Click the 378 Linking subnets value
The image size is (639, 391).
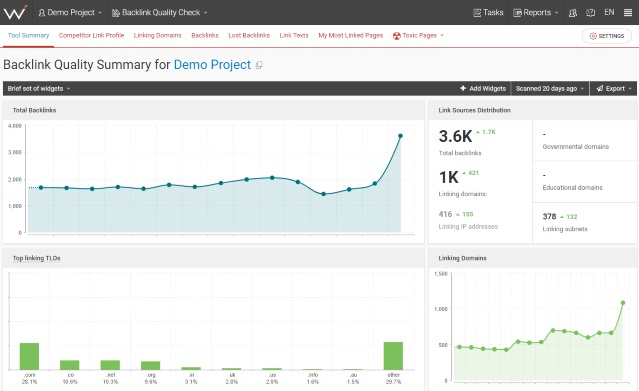coord(549,216)
